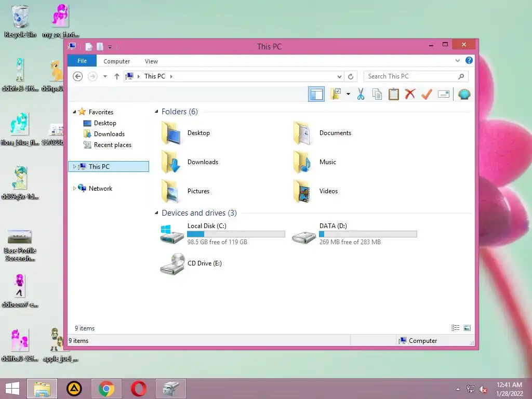532x399 pixels.
Task: Click File Explorer taskbar icon
Action: (42, 389)
